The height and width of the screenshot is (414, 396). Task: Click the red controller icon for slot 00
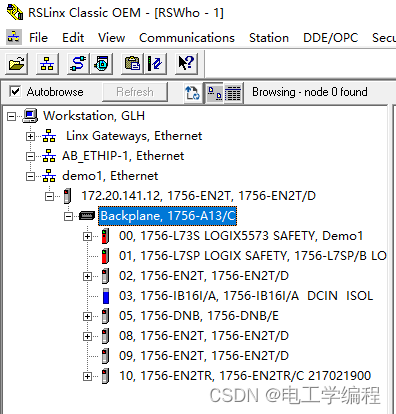[106, 236]
